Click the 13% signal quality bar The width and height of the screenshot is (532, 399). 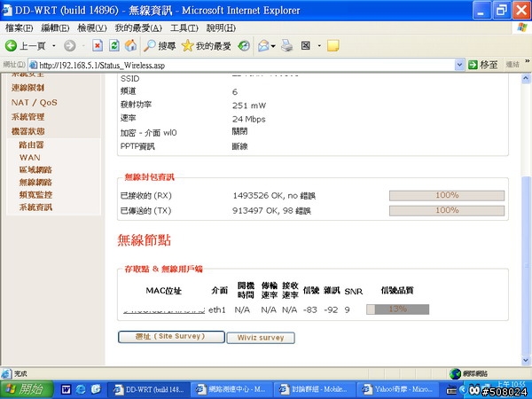tap(397, 309)
